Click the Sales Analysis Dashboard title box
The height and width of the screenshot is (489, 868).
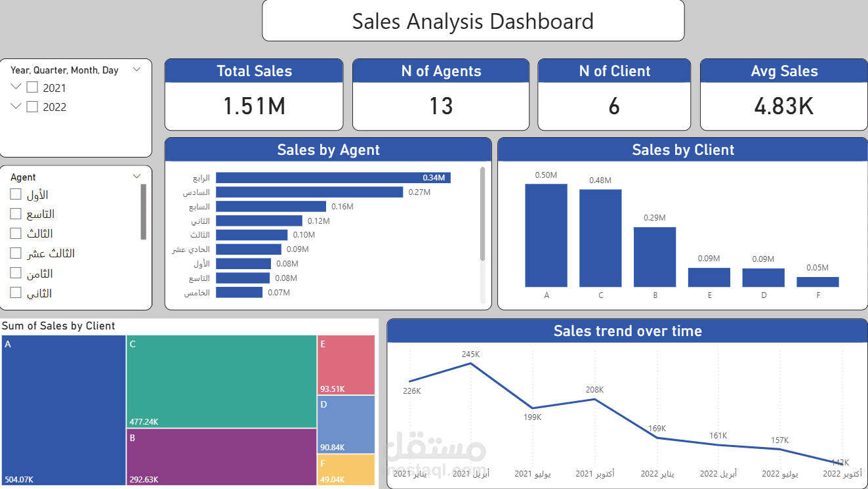click(473, 21)
